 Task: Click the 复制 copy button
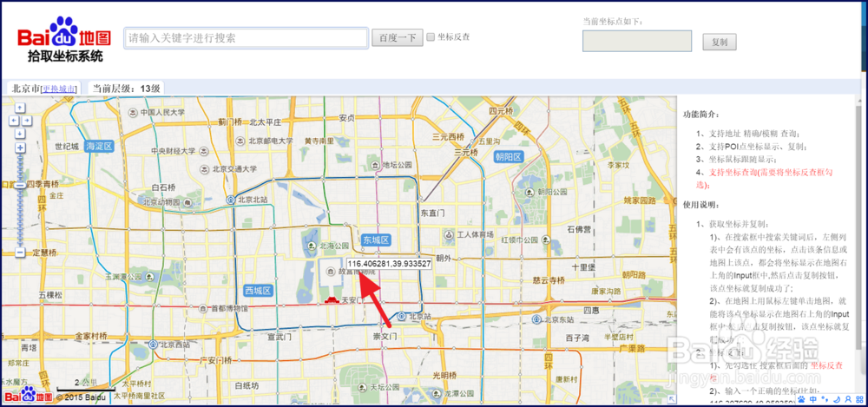click(x=720, y=42)
